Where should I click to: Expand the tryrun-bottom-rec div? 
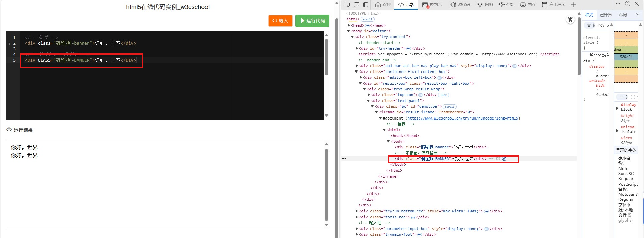[356, 211]
